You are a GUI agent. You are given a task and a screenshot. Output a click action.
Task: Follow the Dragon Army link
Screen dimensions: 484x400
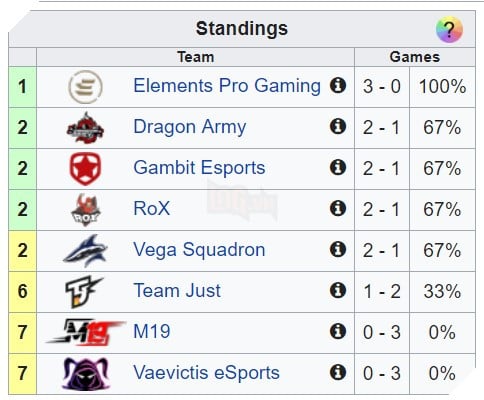click(x=190, y=127)
